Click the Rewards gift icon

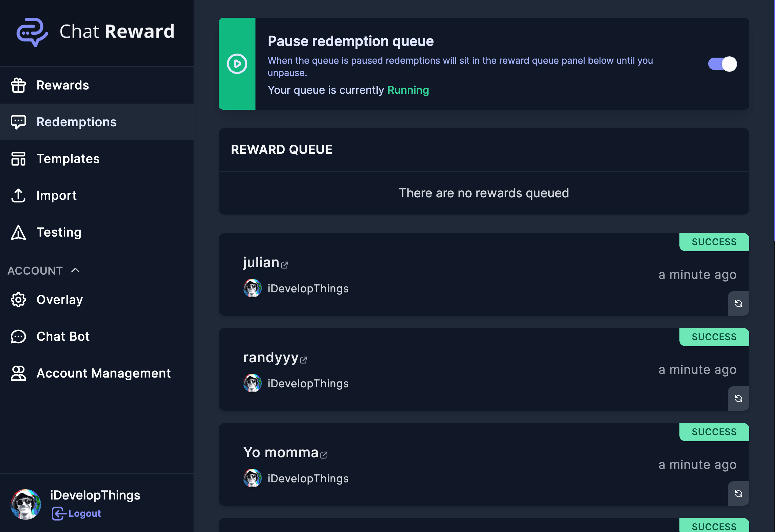pyautogui.click(x=18, y=85)
